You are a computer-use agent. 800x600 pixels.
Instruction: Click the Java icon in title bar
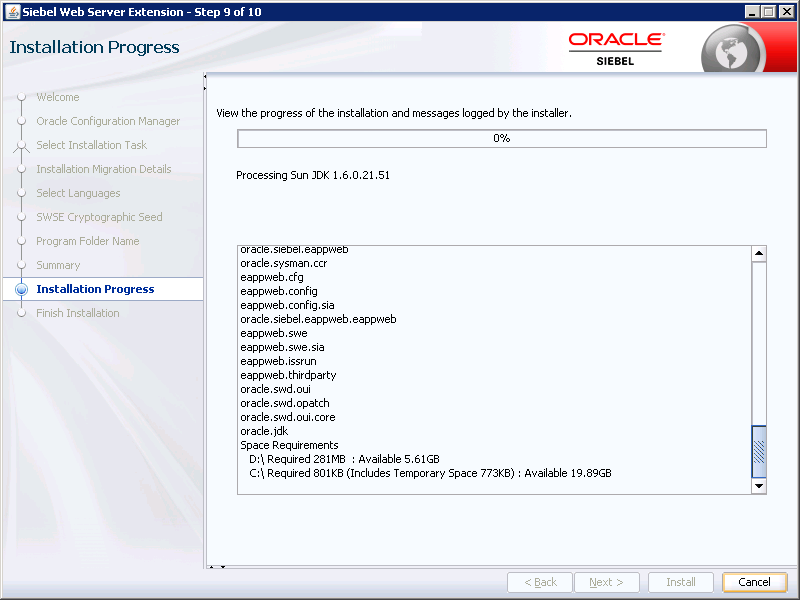13,11
